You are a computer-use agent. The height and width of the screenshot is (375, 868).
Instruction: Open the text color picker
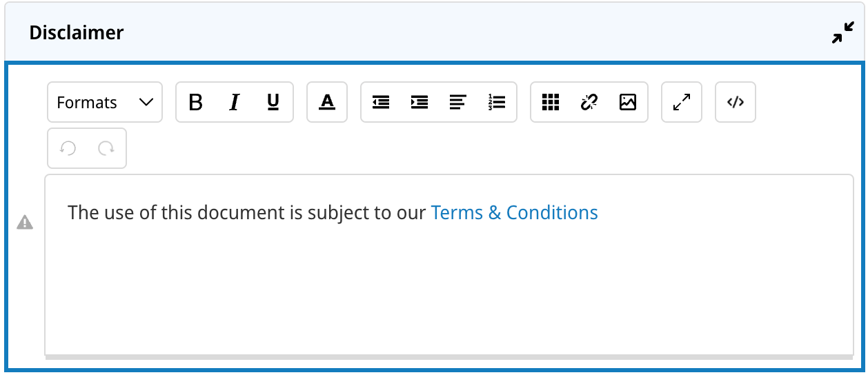[x=327, y=103]
